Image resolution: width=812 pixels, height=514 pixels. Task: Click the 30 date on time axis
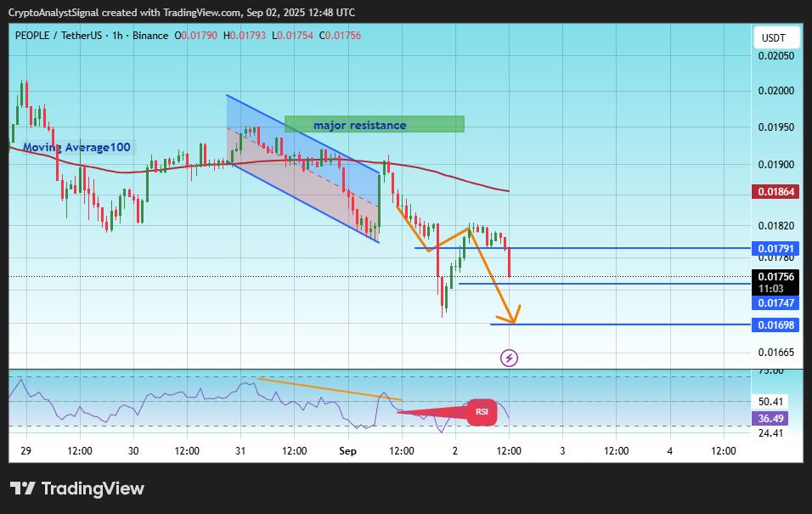[133, 451]
